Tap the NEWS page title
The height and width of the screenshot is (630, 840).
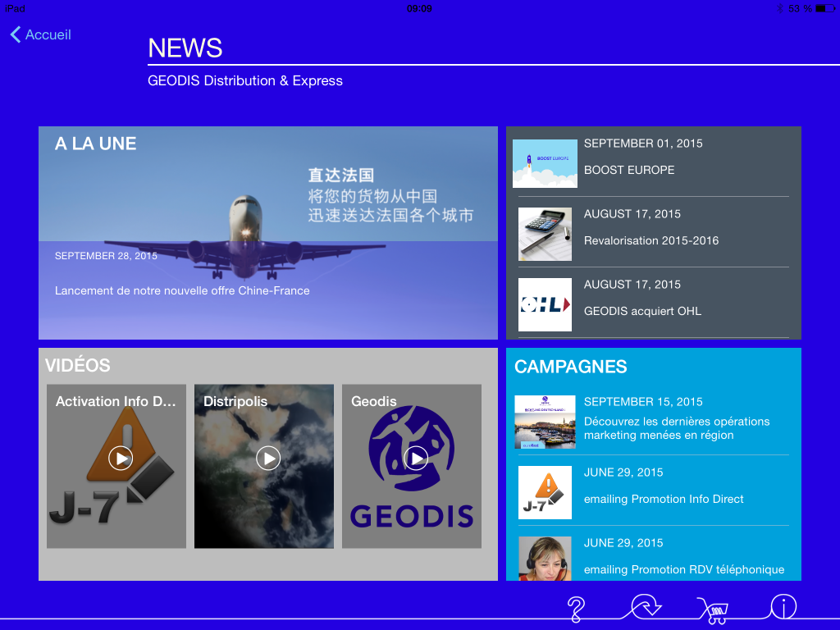point(185,48)
